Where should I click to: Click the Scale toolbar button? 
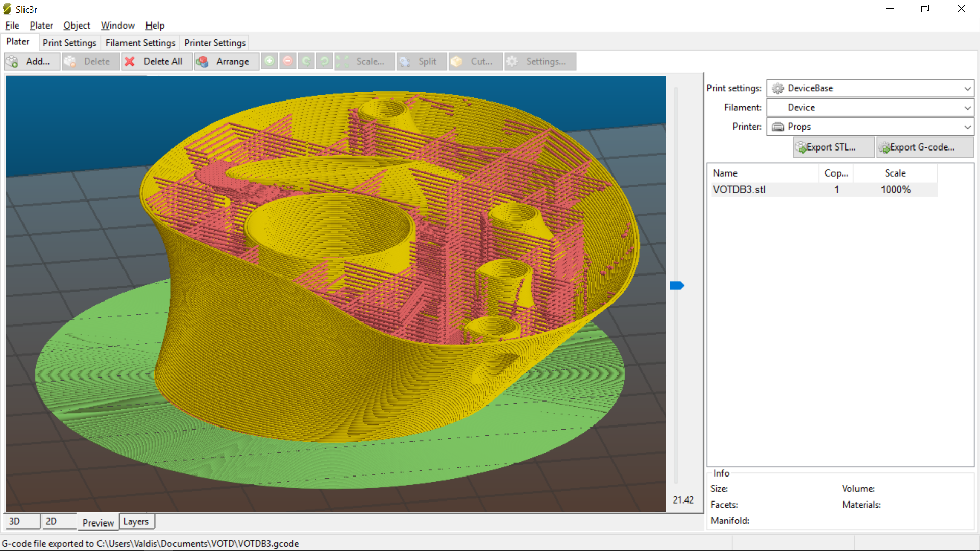[x=364, y=61]
